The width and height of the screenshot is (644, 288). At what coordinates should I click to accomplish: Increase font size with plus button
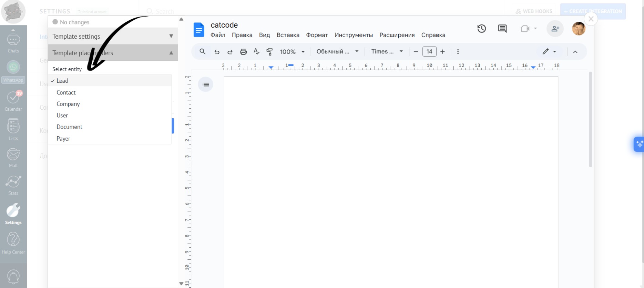442,52
